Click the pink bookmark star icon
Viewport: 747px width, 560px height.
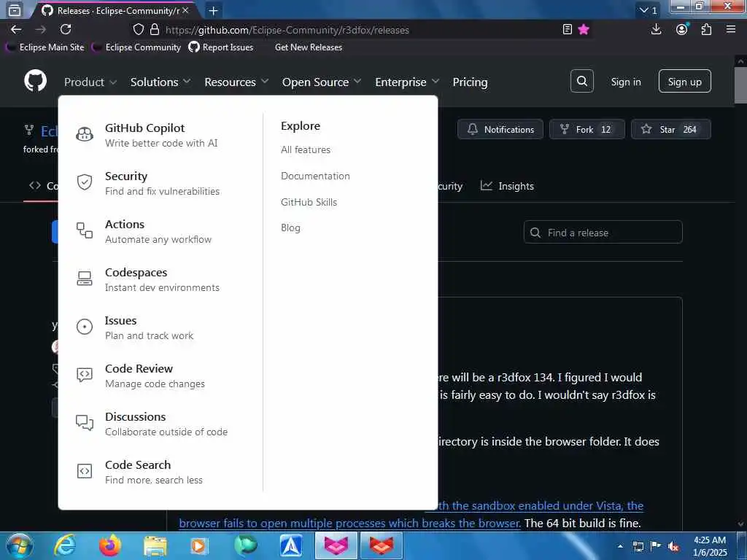coord(584,29)
